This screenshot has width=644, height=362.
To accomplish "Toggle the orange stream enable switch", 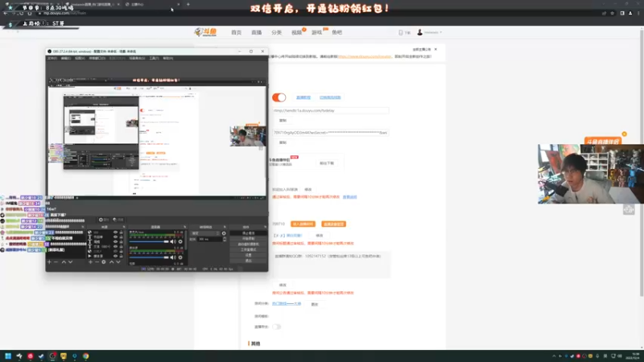I will (279, 97).
